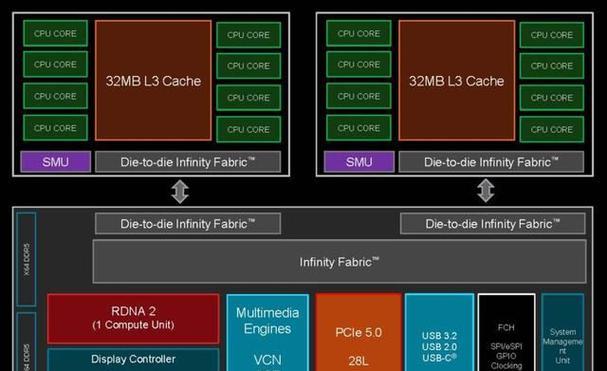
Task: Click the purple SMU block in right chiplet
Action: pyautogui.click(x=359, y=161)
